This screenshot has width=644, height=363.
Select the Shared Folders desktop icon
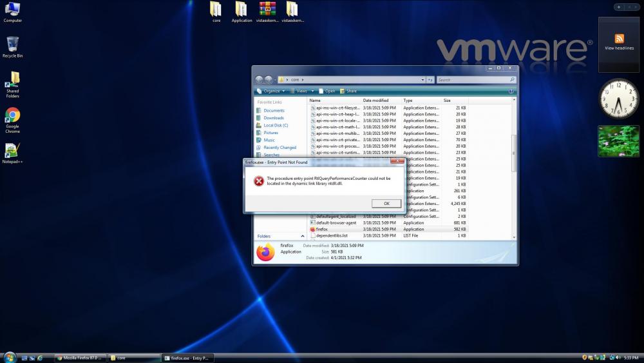[12, 80]
